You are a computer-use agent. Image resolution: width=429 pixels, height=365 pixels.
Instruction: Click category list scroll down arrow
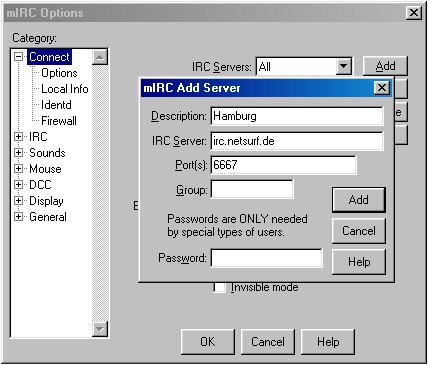coord(100,329)
